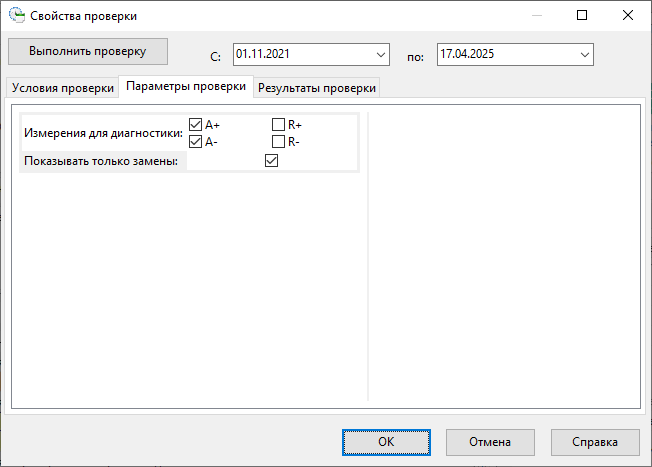This screenshot has width=652, height=467.
Task: Enable the R+ measurement checkbox
Action: 278,125
